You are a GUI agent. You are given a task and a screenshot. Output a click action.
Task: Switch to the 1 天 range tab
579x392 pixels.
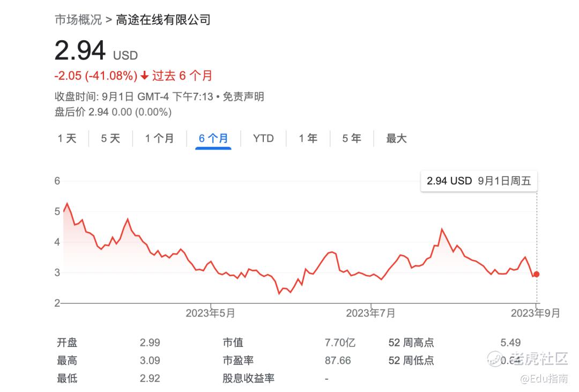click(67, 138)
